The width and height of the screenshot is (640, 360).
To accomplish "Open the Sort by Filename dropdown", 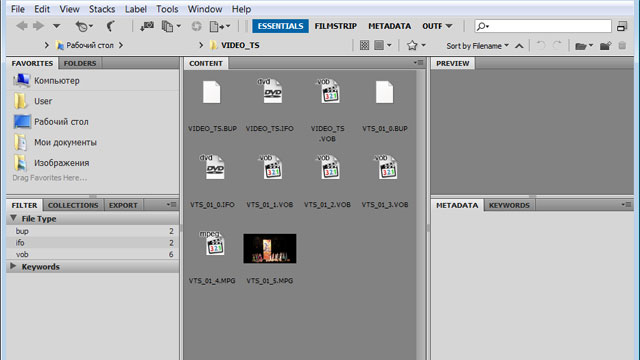I will [x=477, y=46].
